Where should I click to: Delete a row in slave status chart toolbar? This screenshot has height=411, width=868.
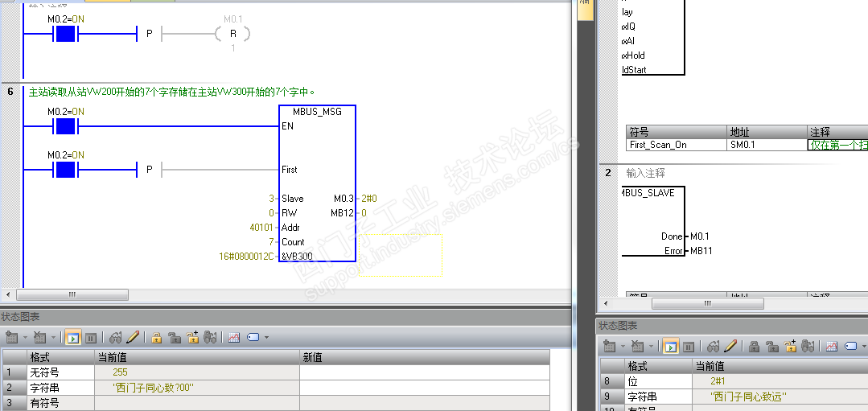point(637,347)
